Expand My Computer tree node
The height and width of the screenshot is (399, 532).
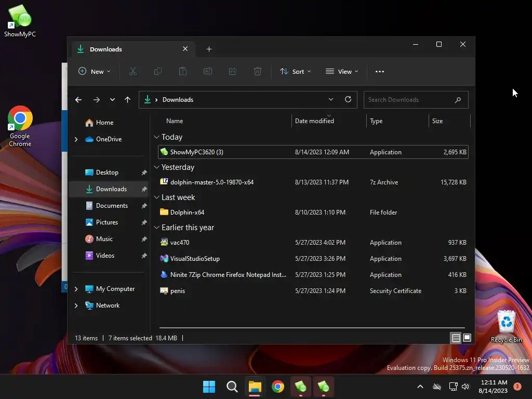[76, 289]
